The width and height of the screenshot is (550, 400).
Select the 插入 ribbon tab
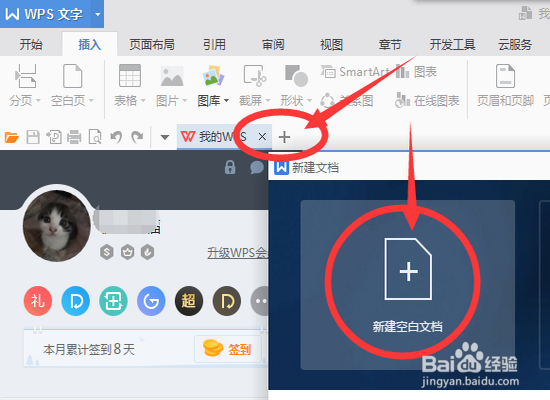[x=89, y=45]
